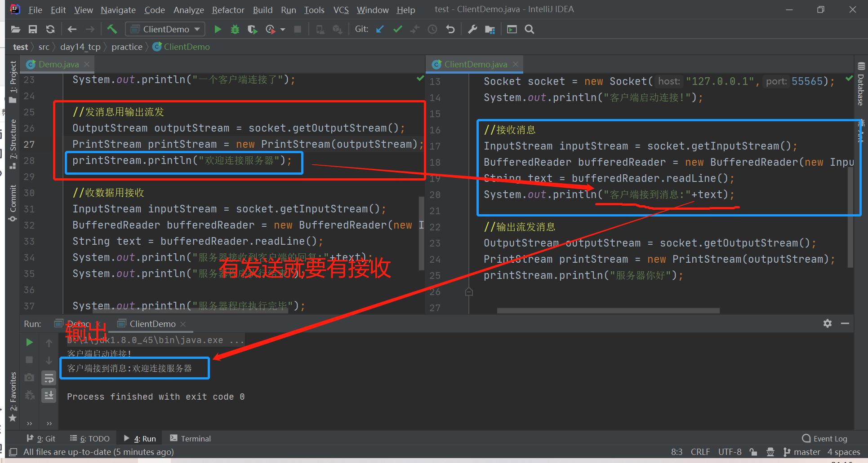Commit changes with Git green checkmark

click(398, 29)
